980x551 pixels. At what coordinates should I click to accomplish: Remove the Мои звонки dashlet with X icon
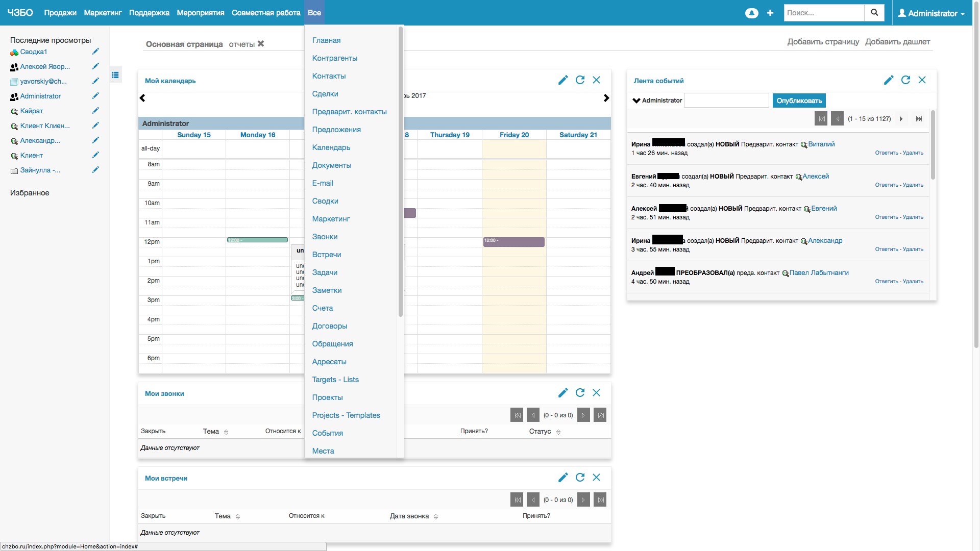pos(596,393)
